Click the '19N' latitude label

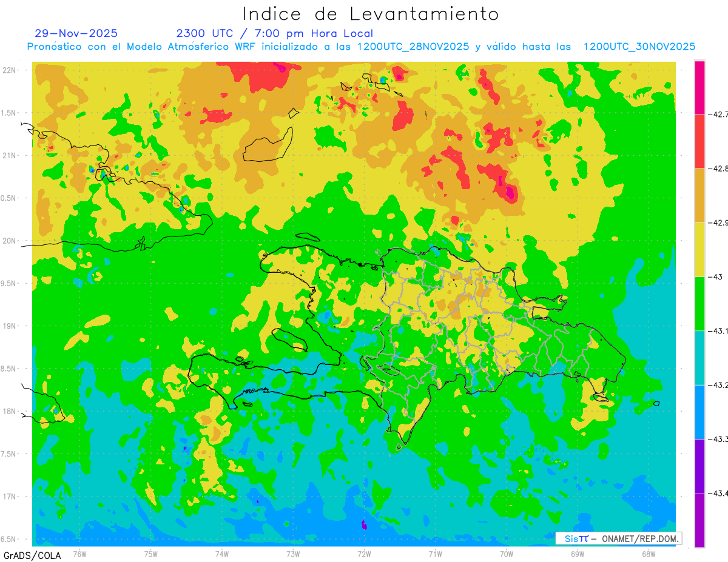point(10,326)
